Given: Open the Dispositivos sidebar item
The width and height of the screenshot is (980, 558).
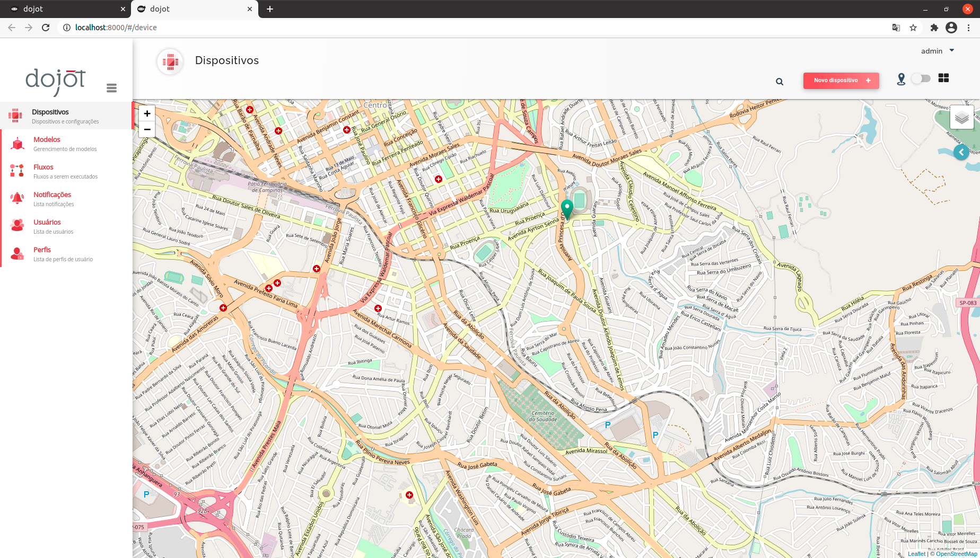Looking at the screenshot, I should point(66,116).
